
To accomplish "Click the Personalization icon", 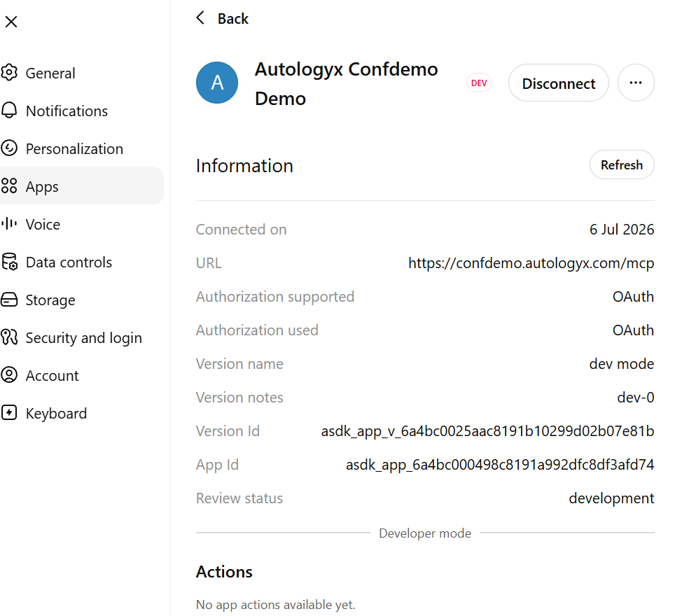I will (x=9, y=148).
